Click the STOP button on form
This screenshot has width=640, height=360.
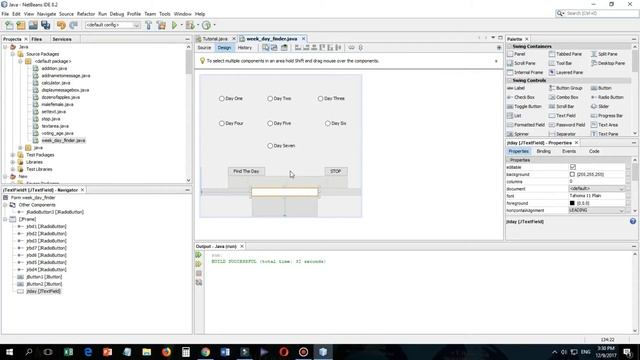336,171
